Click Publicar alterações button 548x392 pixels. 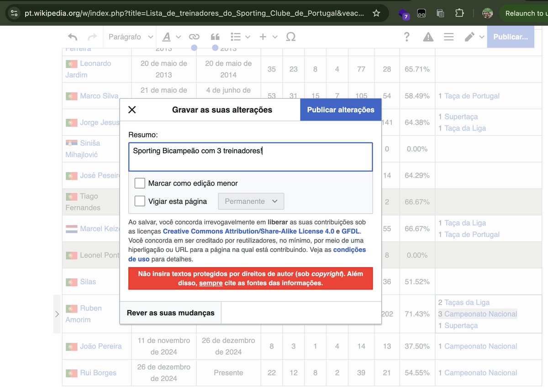click(341, 110)
